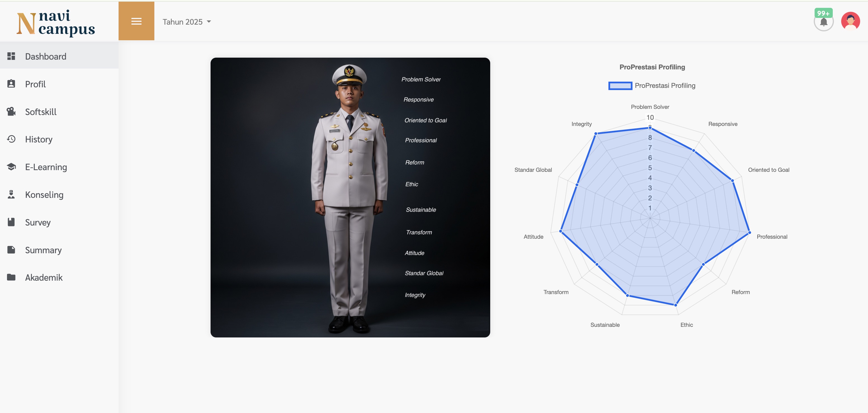Image resolution: width=868 pixels, height=413 pixels.
Task: Open notifications bell icon
Action: point(824,22)
